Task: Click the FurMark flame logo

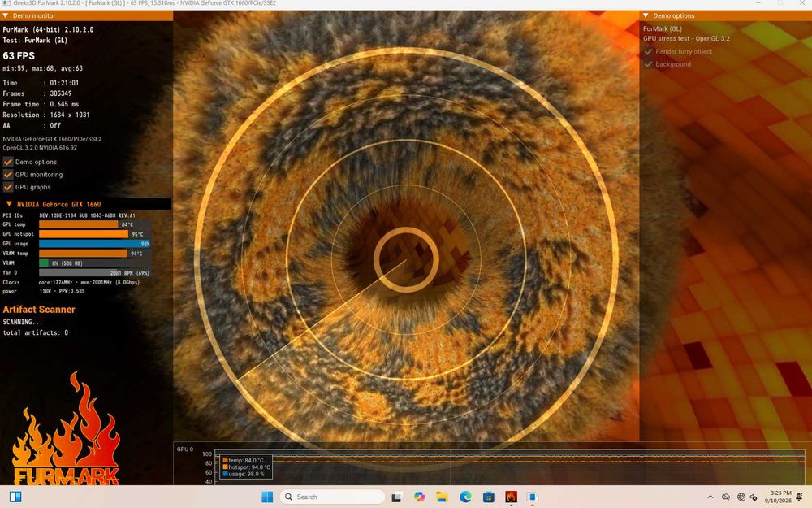Action: click(66, 429)
